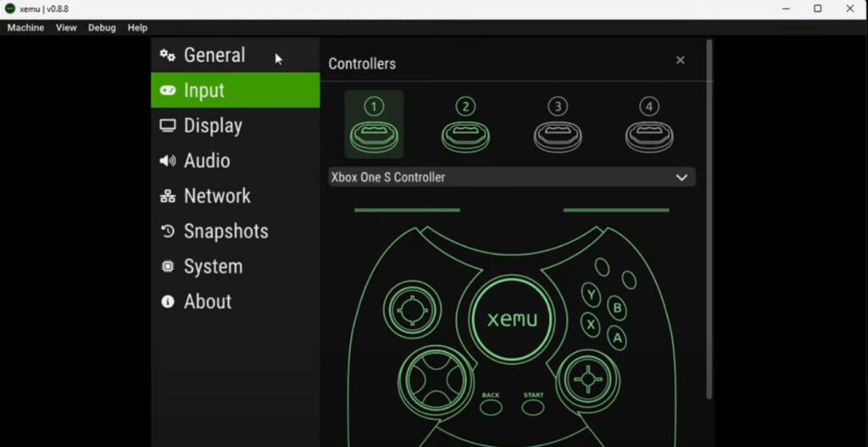Expand device list using chevron arrow
868x447 pixels.
[x=681, y=177]
